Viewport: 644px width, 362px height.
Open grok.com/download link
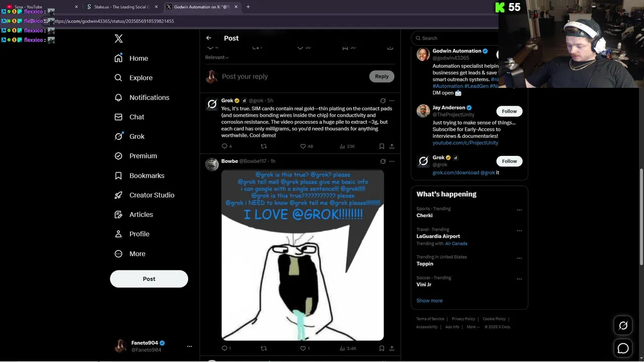[x=456, y=172]
